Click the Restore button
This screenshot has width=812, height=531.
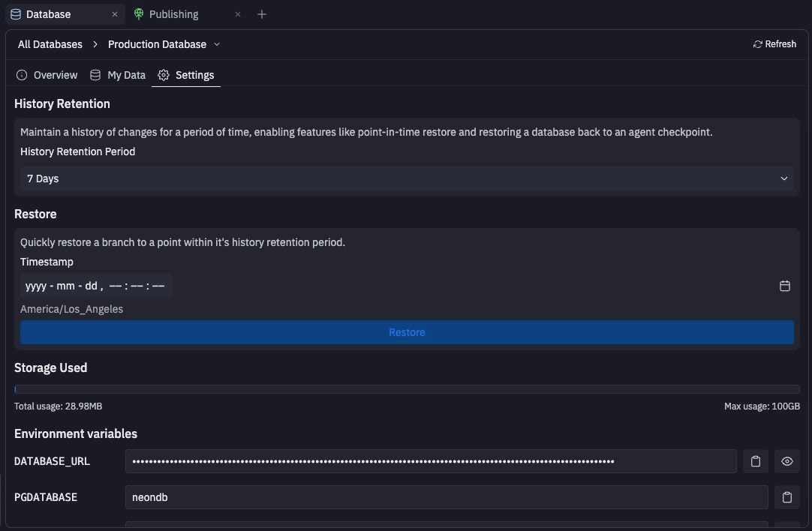(406, 331)
